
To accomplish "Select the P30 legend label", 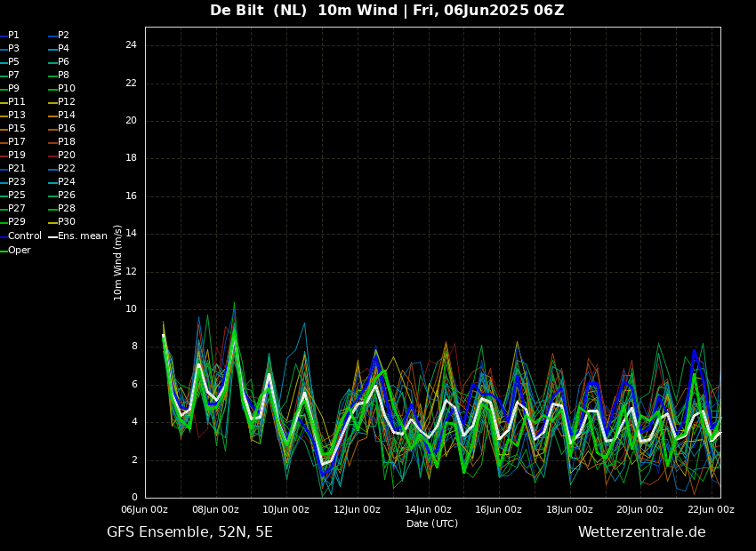I will coord(67,222).
